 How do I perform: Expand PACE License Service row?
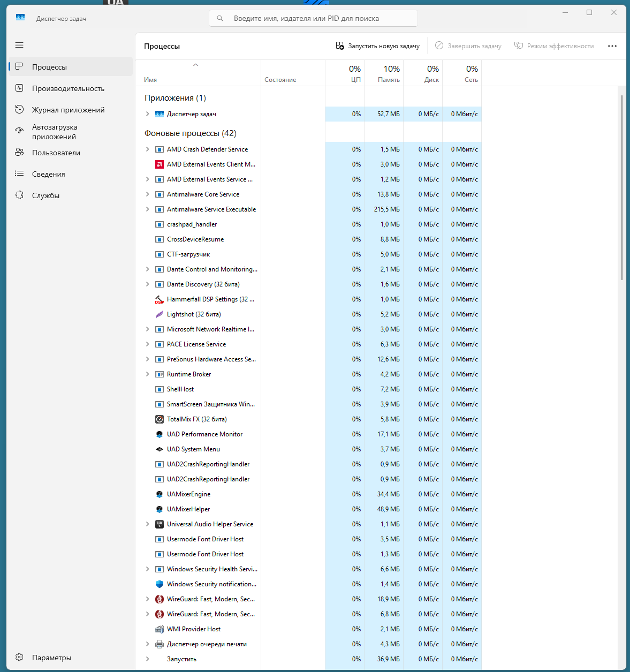148,344
